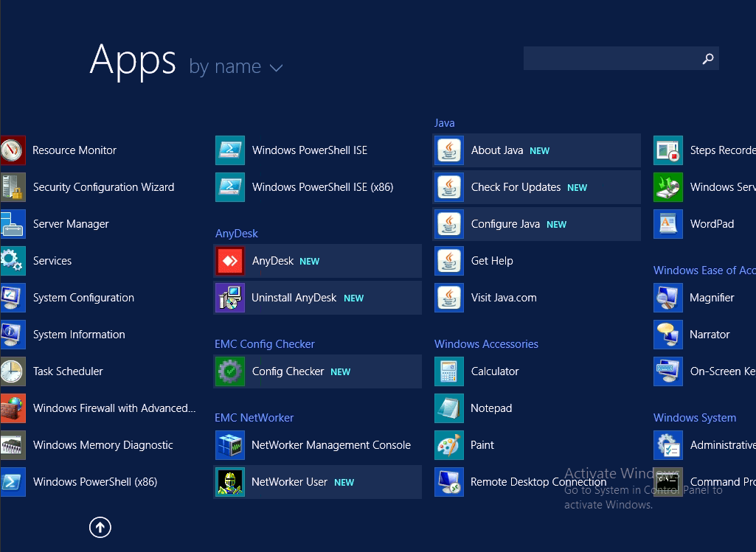756x552 pixels.
Task: Click the Java category heading
Action: (x=444, y=123)
